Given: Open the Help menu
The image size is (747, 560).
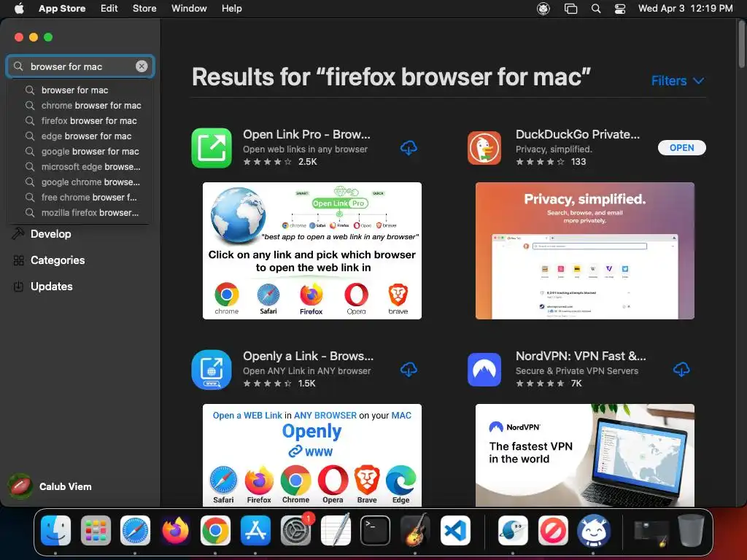Looking at the screenshot, I should coord(231,9).
